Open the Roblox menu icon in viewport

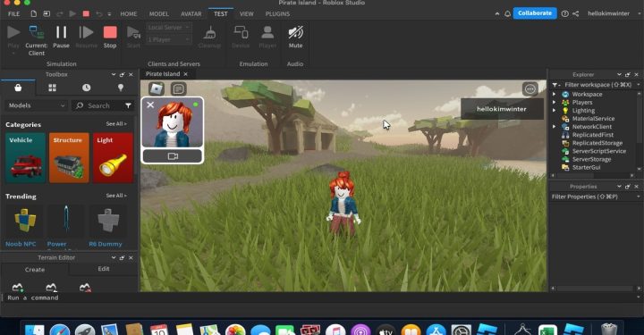(157, 88)
